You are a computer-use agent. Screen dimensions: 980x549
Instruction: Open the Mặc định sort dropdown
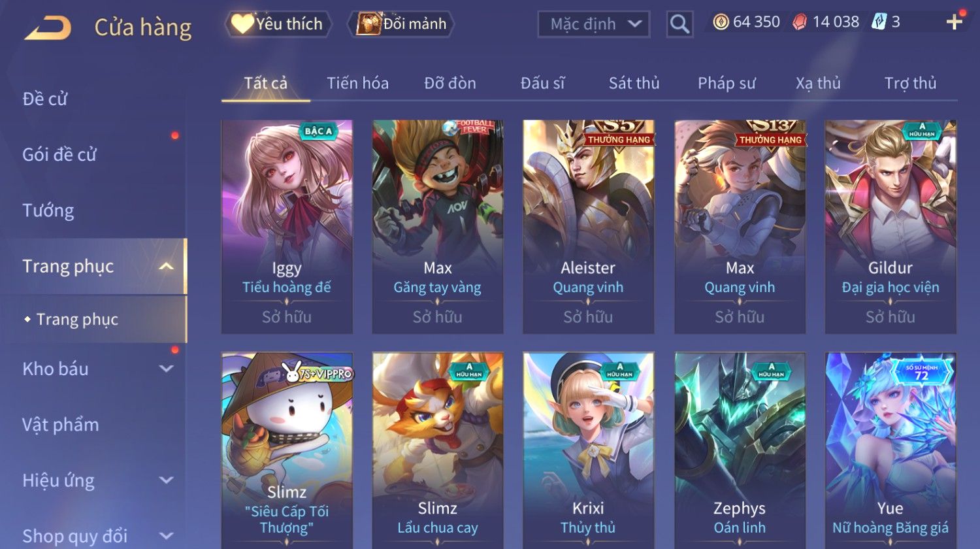pyautogui.click(x=594, y=24)
